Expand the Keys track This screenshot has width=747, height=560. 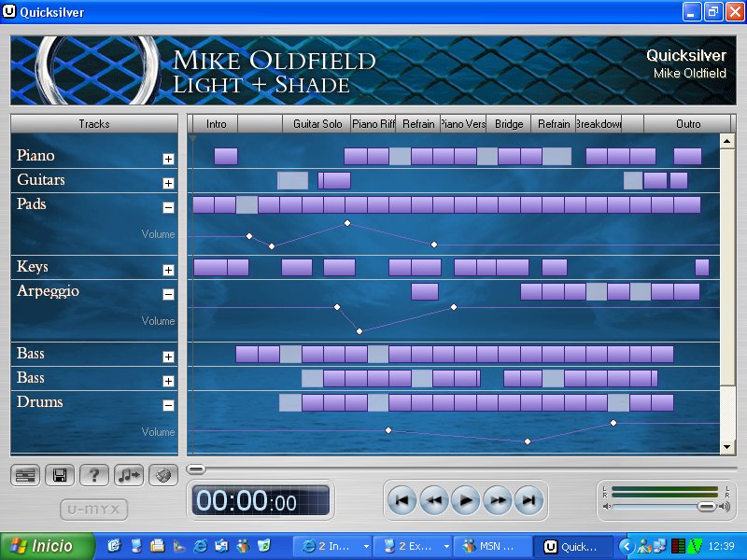pos(168,271)
